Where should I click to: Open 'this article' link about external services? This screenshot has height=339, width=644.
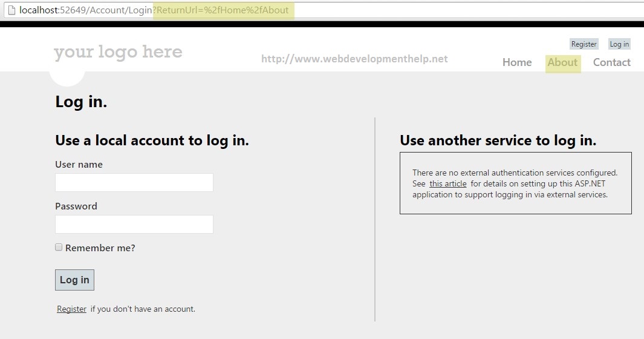click(448, 184)
